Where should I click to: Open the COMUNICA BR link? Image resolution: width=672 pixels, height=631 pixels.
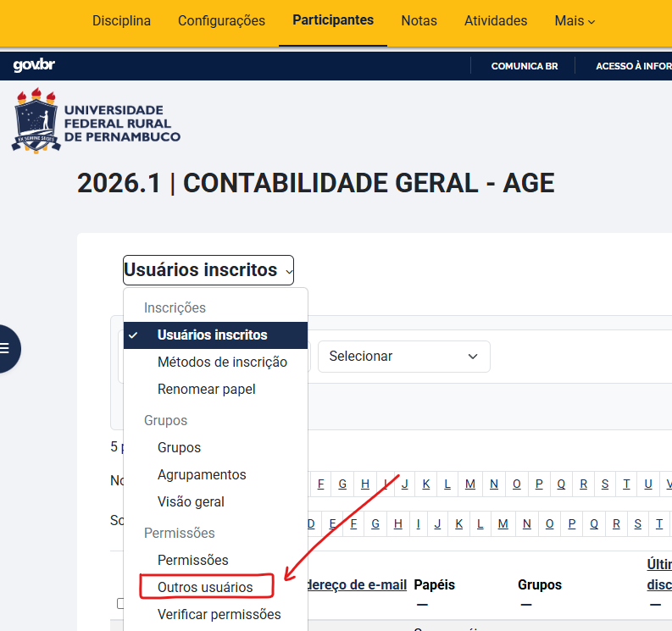[x=525, y=66]
